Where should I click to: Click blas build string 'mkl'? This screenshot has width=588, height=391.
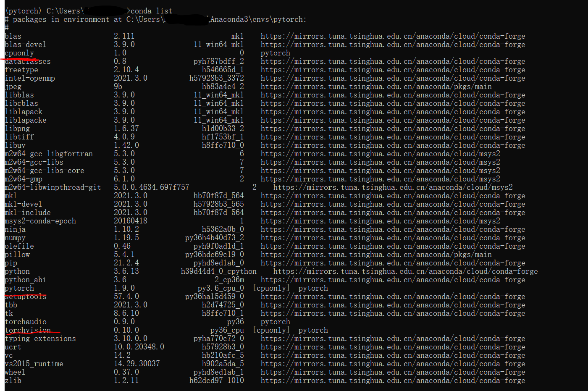pyautogui.click(x=238, y=36)
